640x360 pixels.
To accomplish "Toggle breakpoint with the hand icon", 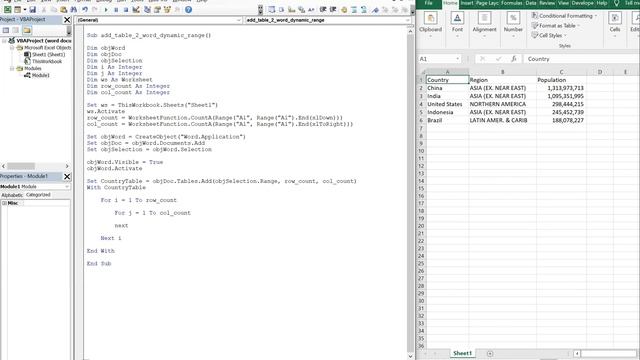I will [344, 9].
